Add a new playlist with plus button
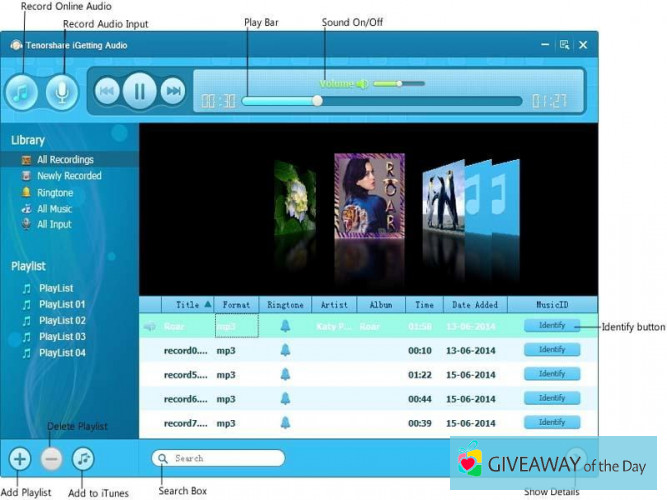The width and height of the screenshot is (667, 500). pos(19,459)
